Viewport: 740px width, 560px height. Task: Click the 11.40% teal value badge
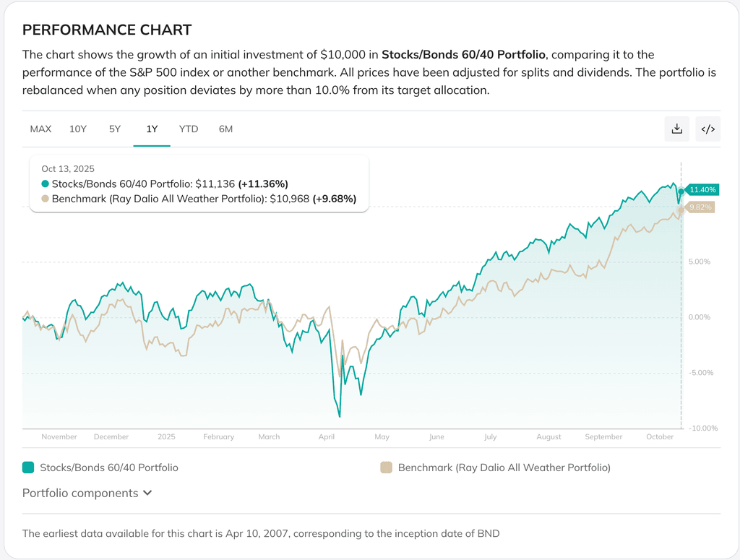[703, 189]
